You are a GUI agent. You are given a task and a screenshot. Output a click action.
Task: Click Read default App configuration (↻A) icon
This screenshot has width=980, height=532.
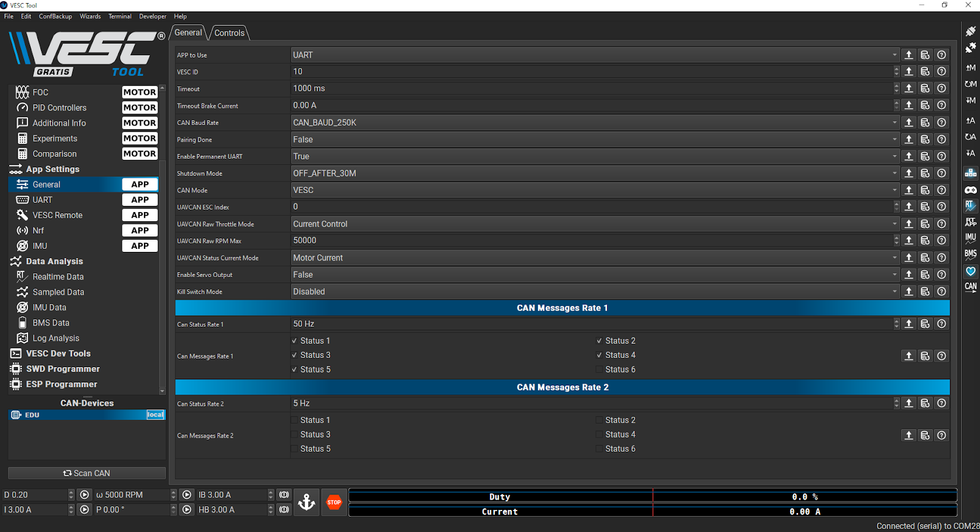(x=971, y=137)
